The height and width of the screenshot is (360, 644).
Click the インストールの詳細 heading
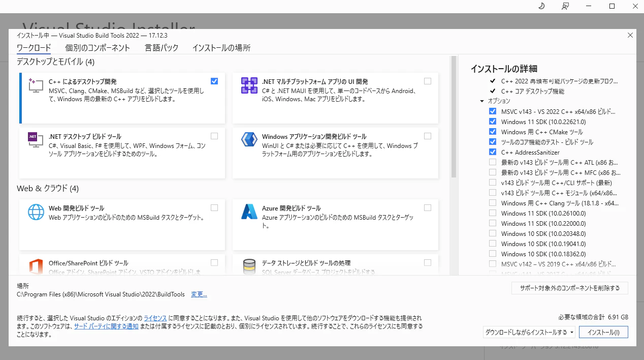(x=504, y=69)
